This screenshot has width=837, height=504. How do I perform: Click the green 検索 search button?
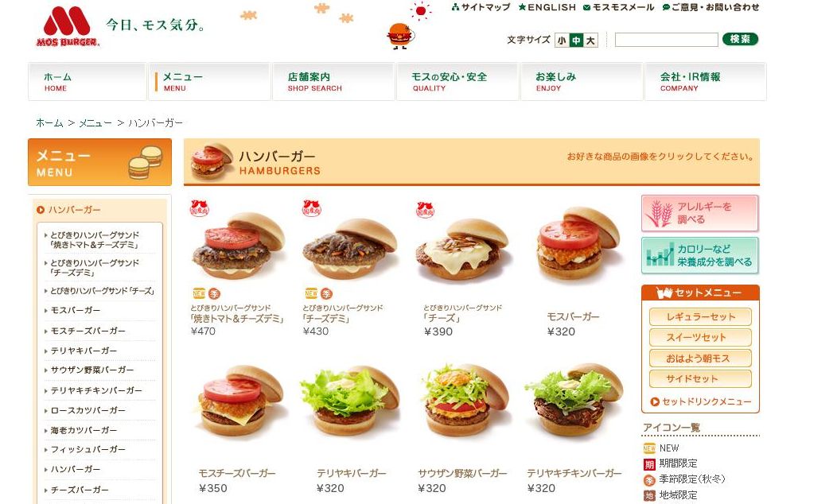[x=741, y=39]
